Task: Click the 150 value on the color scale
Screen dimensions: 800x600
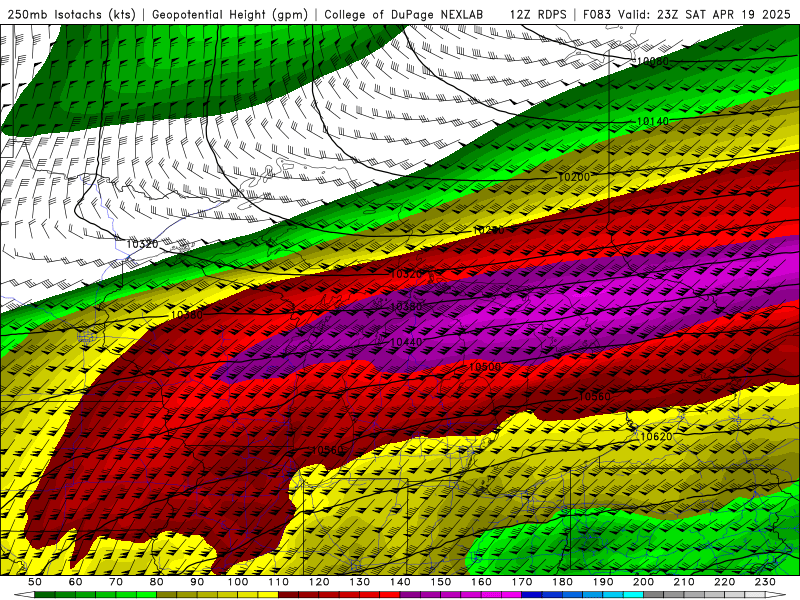Action: pos(441,582)
